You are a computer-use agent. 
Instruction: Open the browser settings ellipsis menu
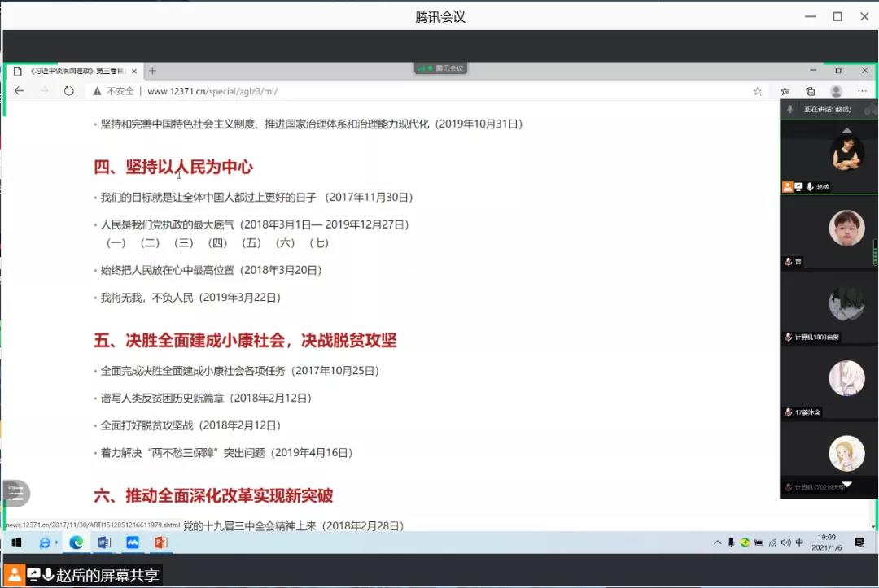coord(862,91)
